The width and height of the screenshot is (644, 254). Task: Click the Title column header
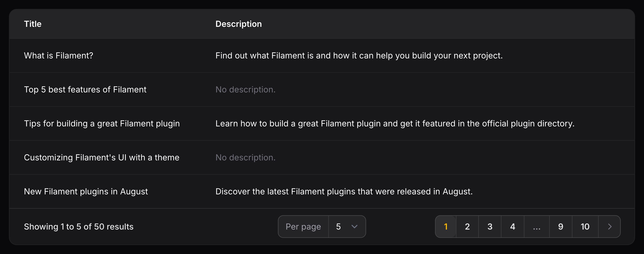(33, 24)
